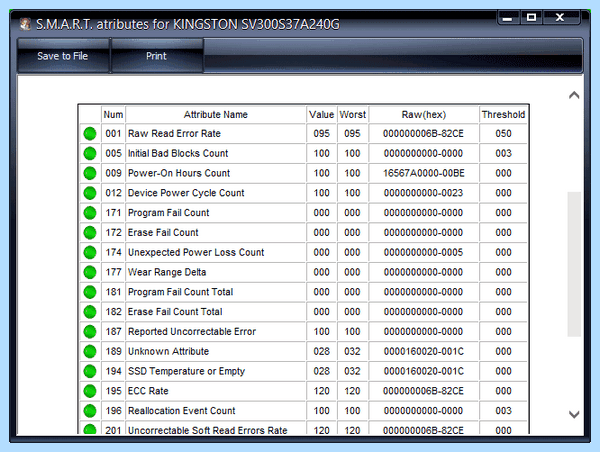Click green status icon for Wear Range Delta

pyautogui.click(x=90, y=272)
